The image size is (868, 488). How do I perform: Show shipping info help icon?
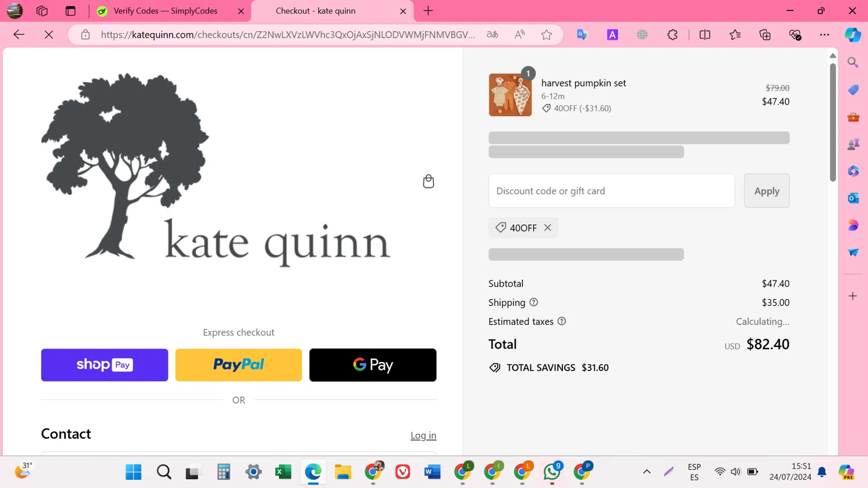(534, 302)
